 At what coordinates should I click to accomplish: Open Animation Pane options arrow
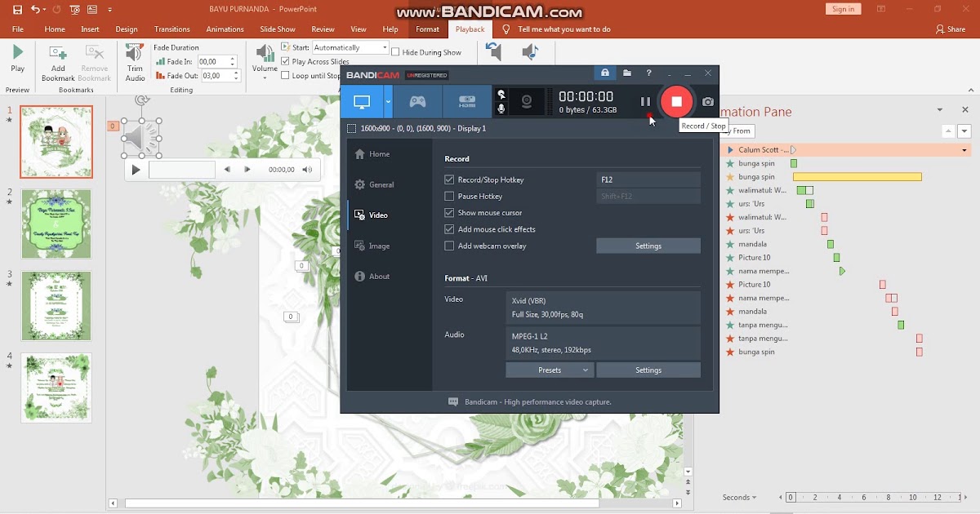942,109
